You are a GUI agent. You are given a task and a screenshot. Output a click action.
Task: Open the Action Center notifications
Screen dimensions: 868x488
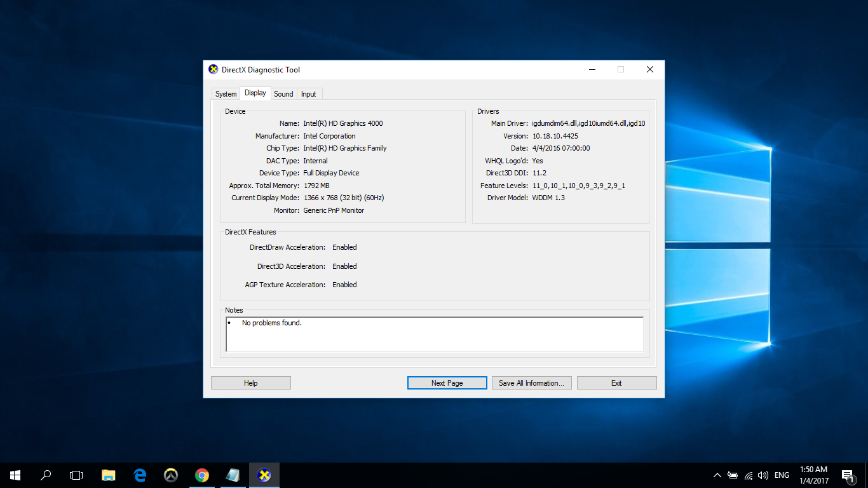coord(848,475)
